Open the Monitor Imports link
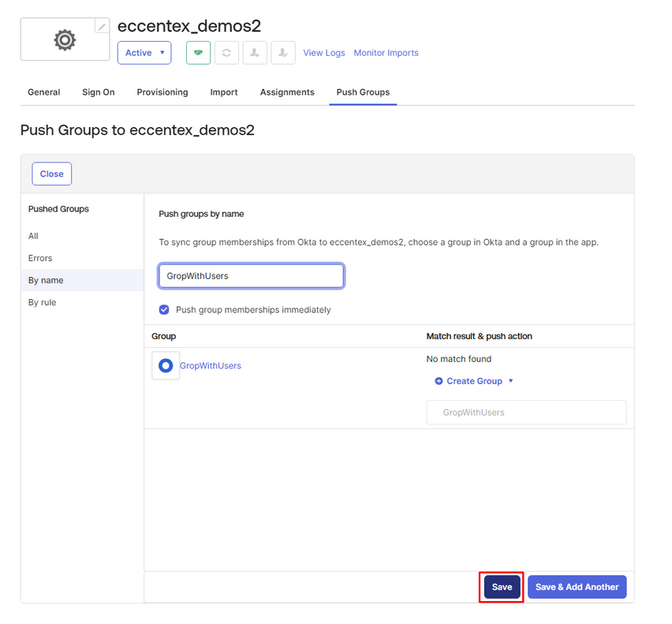The height and width of the screenshot is (624, 672). (x=386, y=53)
